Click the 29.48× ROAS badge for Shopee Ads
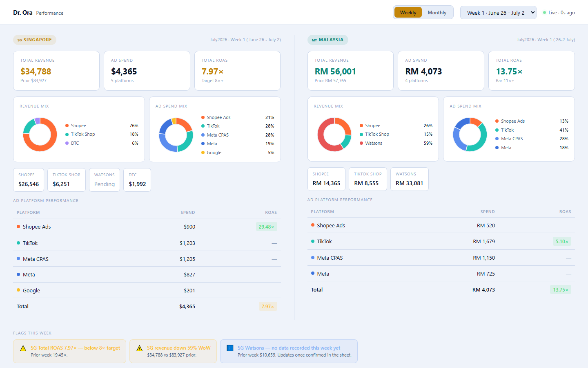588x368 pixels. 266,227
